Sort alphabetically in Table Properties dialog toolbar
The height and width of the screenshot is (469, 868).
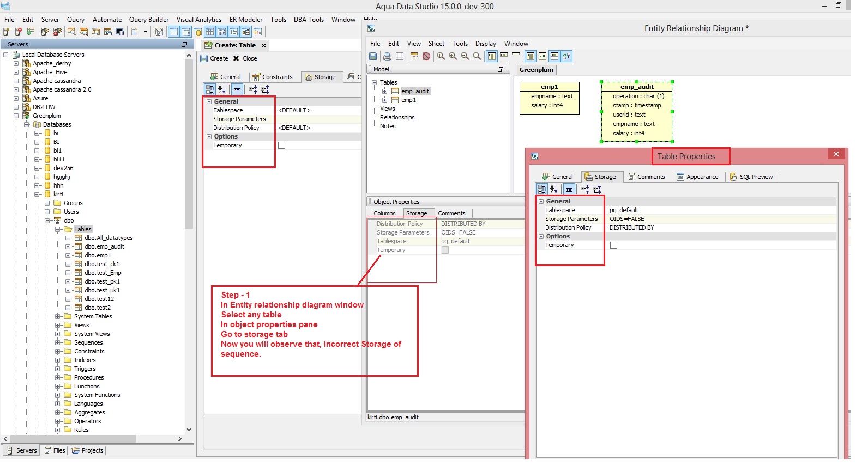[x=554, y=189]
